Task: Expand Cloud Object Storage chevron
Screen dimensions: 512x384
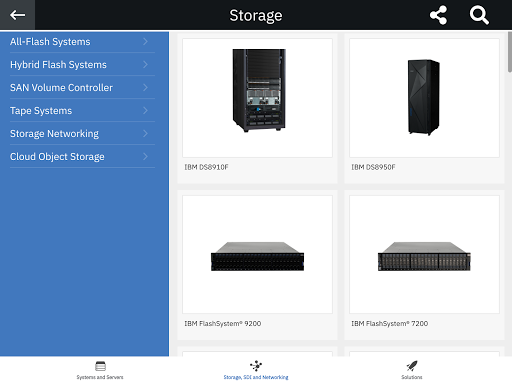Action: [145, 156]
